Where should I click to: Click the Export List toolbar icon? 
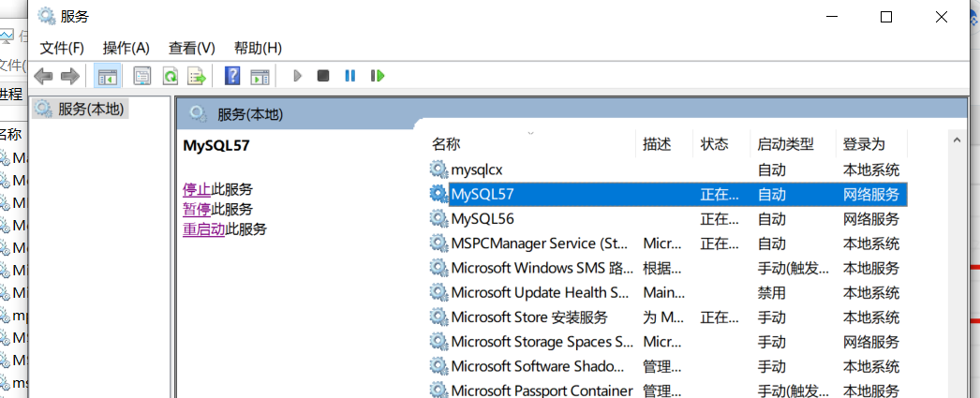click(198, 76)
